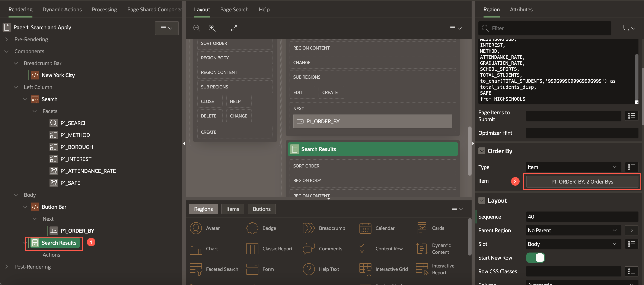Pick the Faceted Search region from gallery
The image size is (644, 285).
[214, 269]
